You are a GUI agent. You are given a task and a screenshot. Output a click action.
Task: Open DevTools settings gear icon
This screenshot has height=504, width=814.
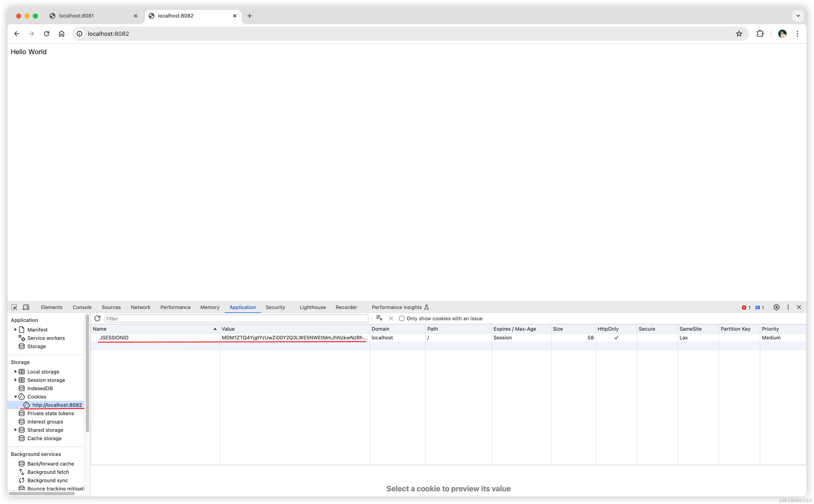tap(776, 307)
